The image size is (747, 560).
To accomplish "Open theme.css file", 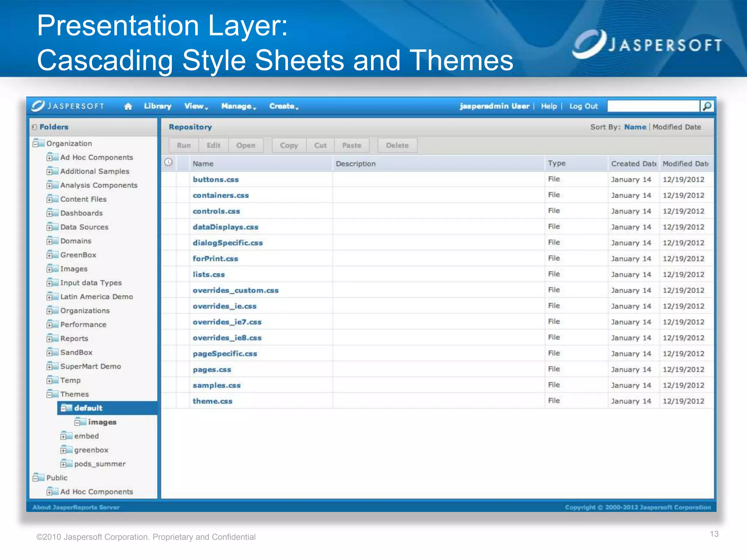I will tap(212, 401).
